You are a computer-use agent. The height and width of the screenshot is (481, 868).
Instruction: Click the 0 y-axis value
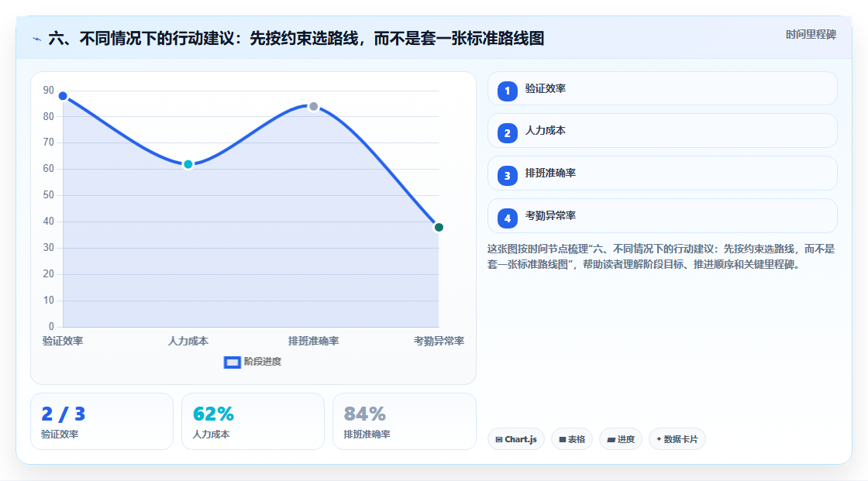click(51, 327)
